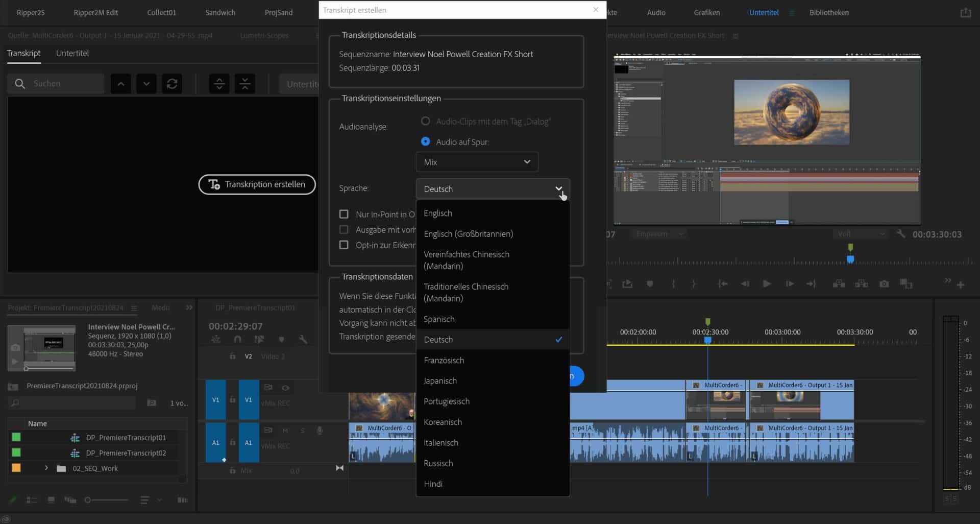Select Japanisch from the language list

point(440,380)
